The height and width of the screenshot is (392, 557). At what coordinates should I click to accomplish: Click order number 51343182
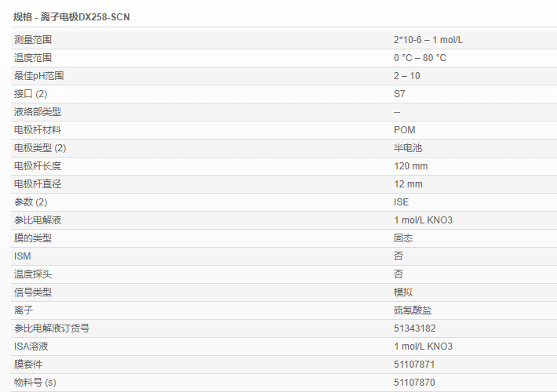pyautogui.click(x=415, y=328)
